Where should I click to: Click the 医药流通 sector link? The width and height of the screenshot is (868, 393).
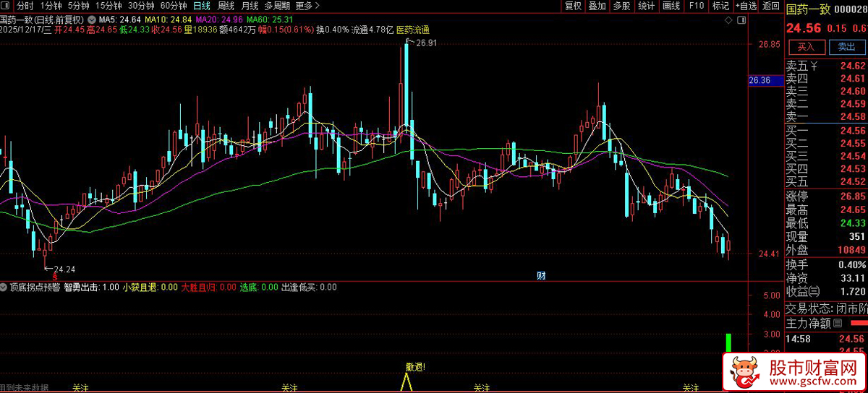[413, 30]
